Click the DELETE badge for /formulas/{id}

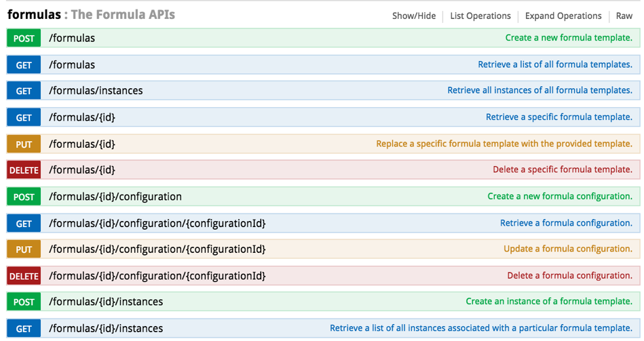pos(24,170)
